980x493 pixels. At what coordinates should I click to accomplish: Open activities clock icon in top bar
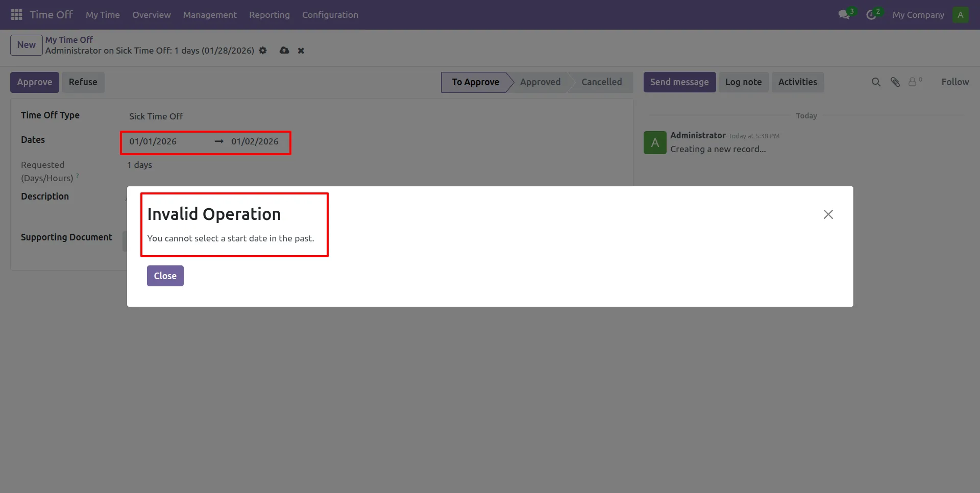click(x=872, y=14)
